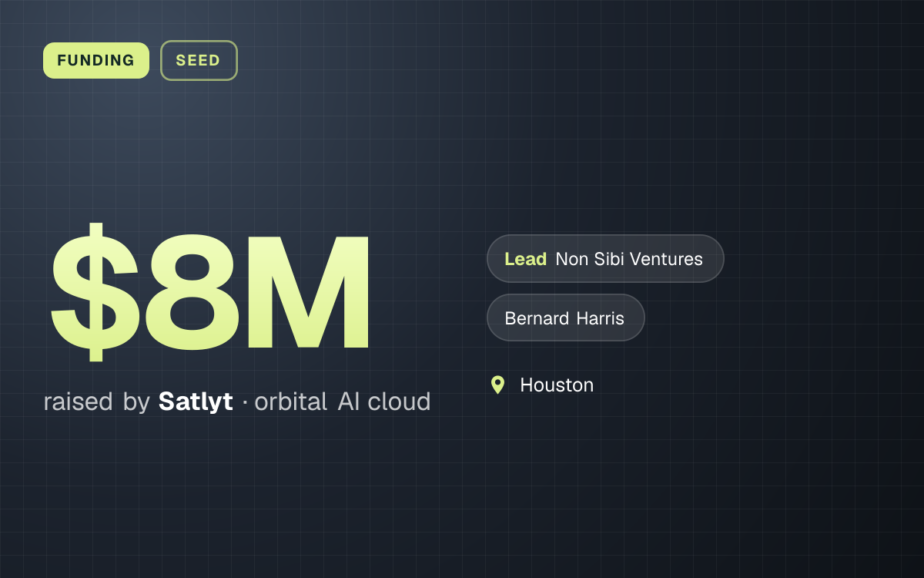Click the location pin icon
This screenshot has height=578, width=924.
[498, 385]
